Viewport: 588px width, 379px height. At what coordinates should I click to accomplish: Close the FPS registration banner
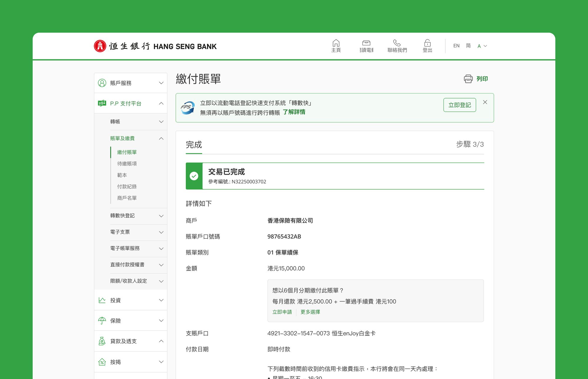485,102
